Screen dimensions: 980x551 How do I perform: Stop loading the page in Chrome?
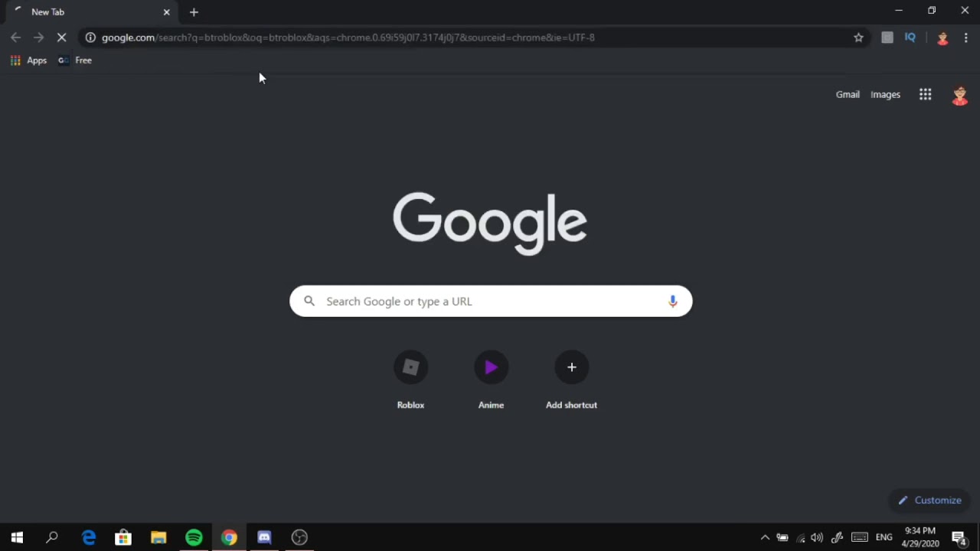62,37
